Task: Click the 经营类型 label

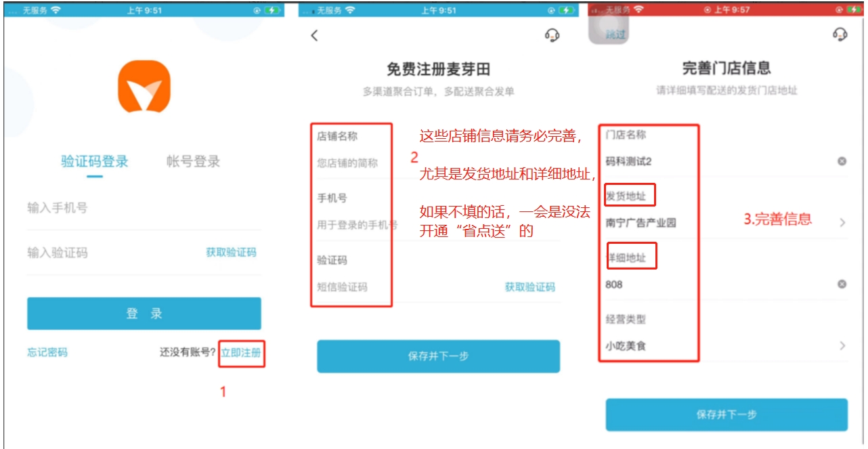Action: (x=626, y=319)
